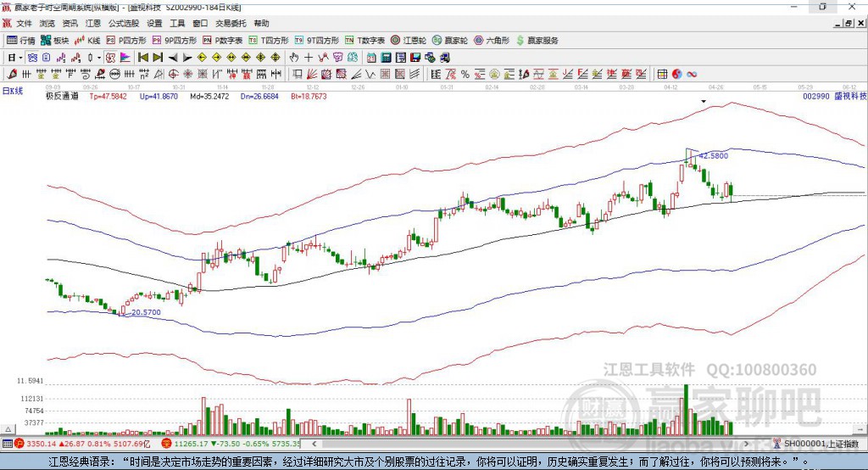Click the 赢家服务 dollar-sign button
The height and width of the screenshot is (470, 868).
coord(537,41)
